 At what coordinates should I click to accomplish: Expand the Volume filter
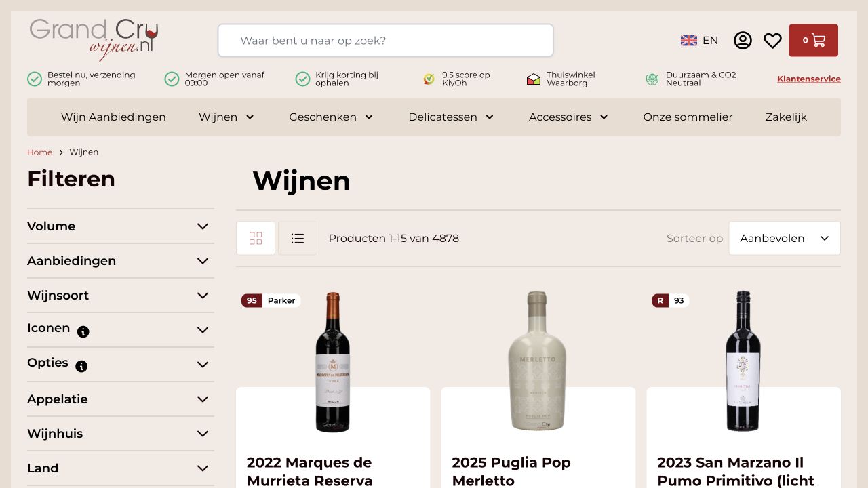(x=121, y=226)
